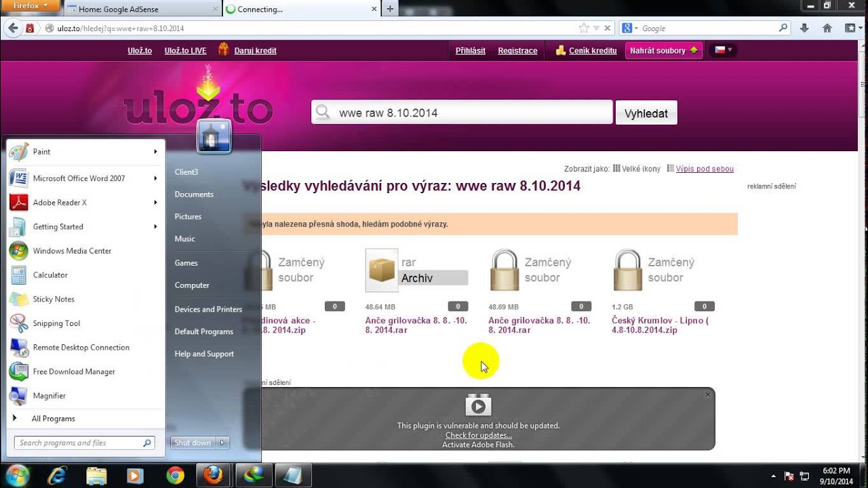Image resolution: width=868 pixels, height=488 pixels.
Task: Open Help and Support
Action: tap(204, 354)
